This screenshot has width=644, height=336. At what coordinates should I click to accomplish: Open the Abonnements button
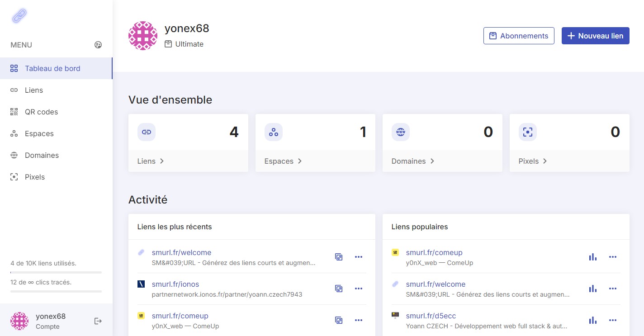tap(519, 36)
